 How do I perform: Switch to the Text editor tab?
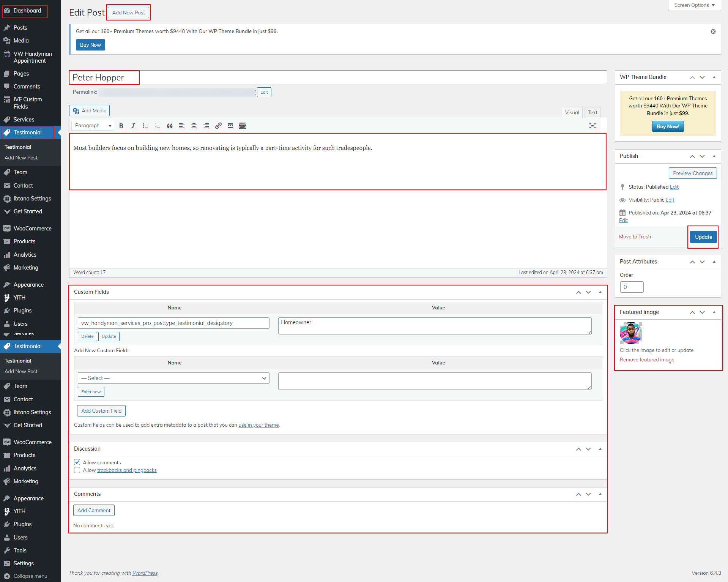pos(592,112)
